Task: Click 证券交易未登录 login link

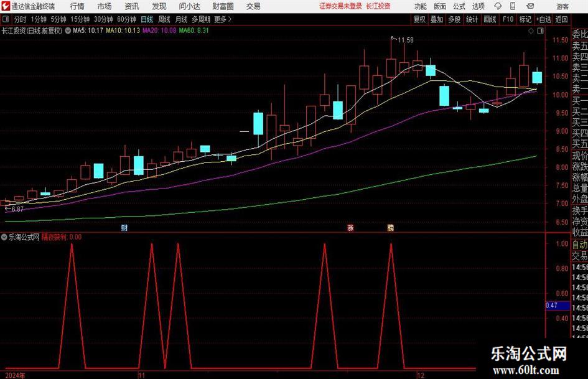Action: pyautogui.click(x=340, y=6)
